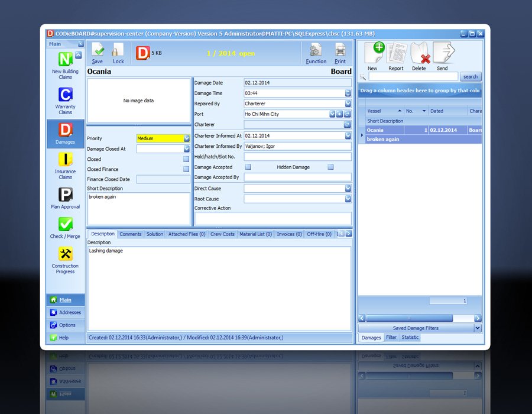Collapse the Main sidebar panel
The height and width of the screenshot is (414, 532).
tap(81, 44)
